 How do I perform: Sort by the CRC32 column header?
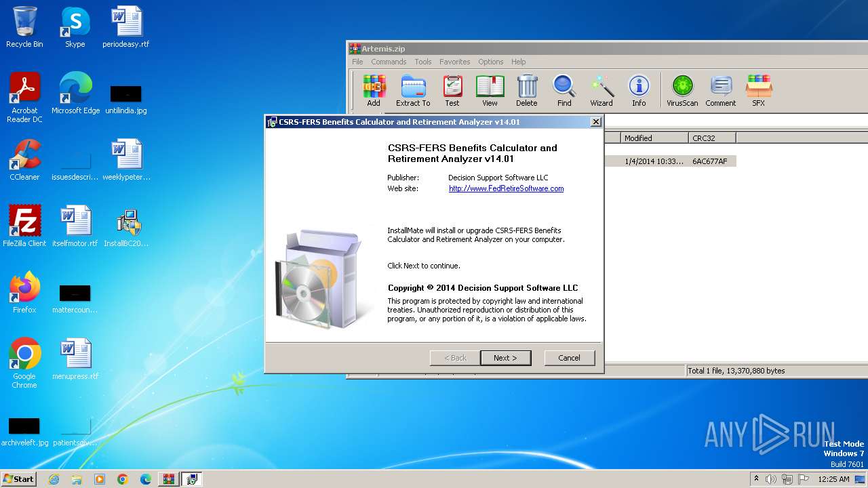tap(712, 138)
